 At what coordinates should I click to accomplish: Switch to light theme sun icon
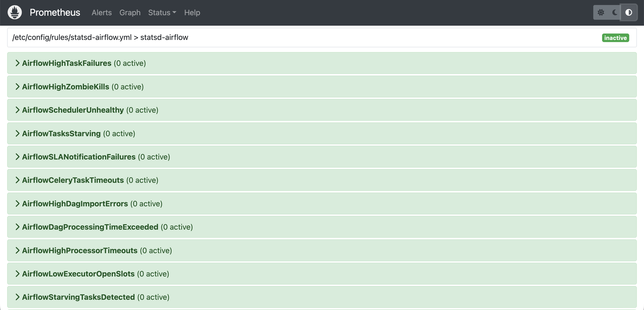point(601,12)
